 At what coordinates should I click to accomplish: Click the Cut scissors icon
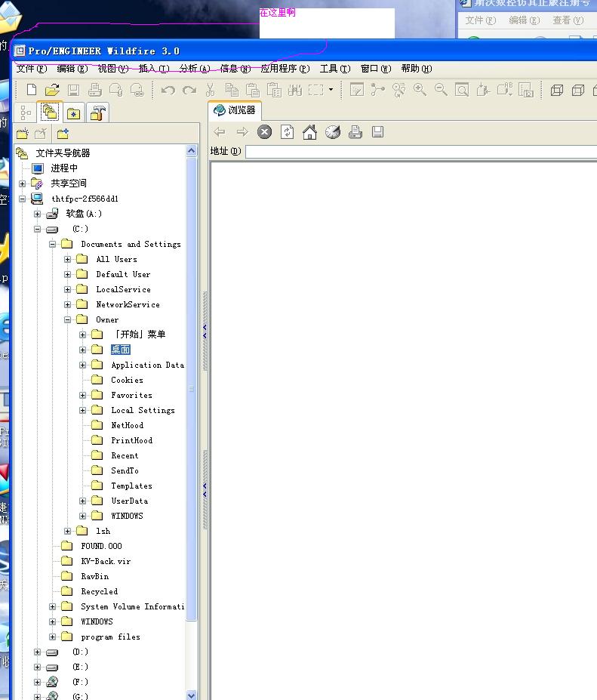pos(210,90)
